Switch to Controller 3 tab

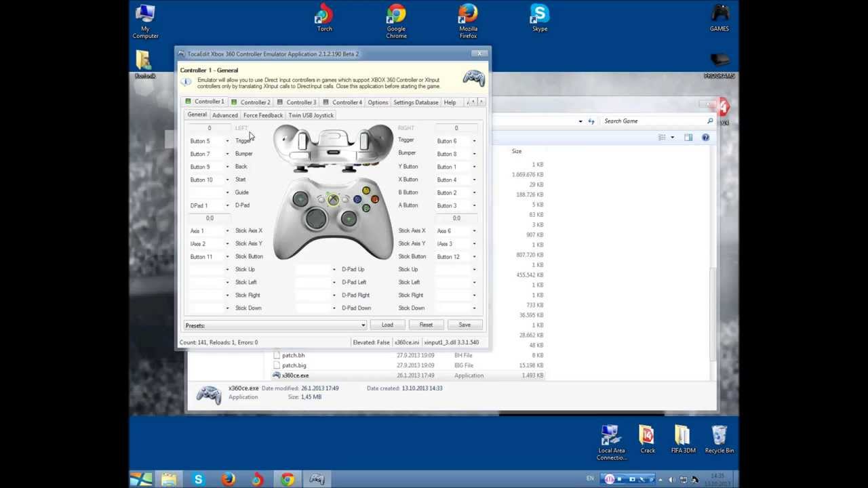tap(297, 102)
